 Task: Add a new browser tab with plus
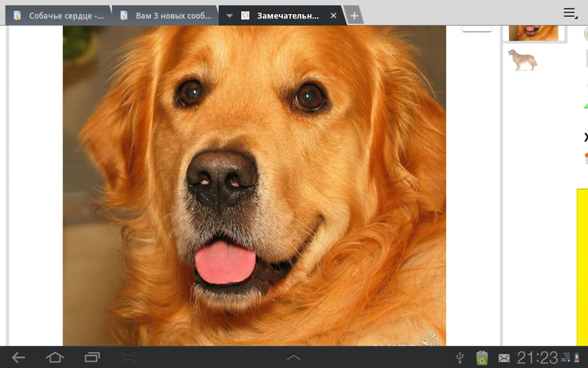[354, 16]
